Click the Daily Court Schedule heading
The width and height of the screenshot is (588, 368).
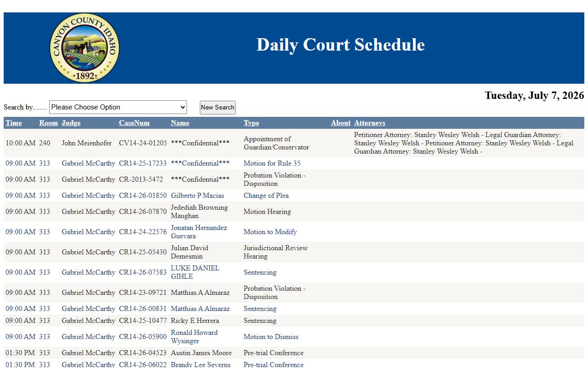pyautogui.click(x=340, y=45)
